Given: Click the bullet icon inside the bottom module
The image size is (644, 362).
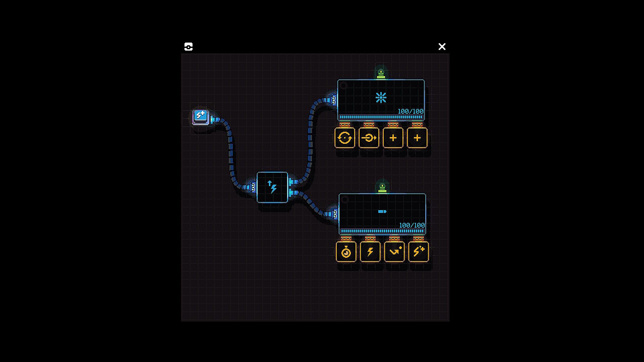Looking at the screenshot, I should coord(382,212).
